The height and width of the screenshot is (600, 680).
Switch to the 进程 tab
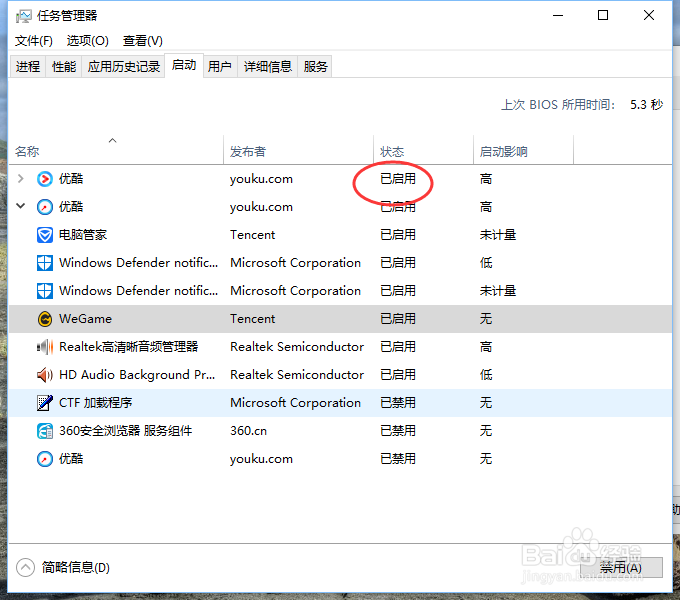(28, 66)
